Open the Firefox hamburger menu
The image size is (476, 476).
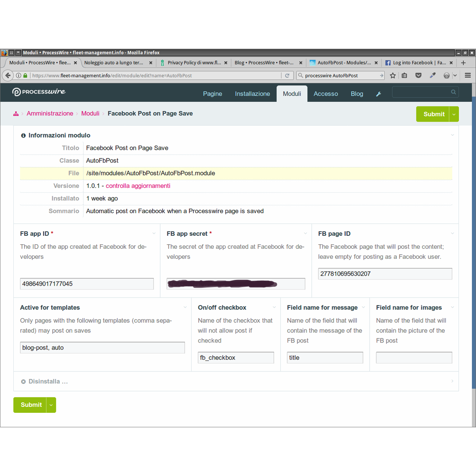(x=467, y=75)
